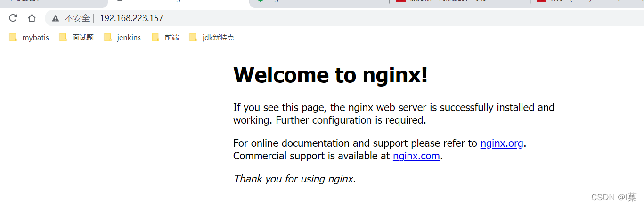Viewport: 644px width, 206px height.
Task: Open the mybatis bookmark folder
Action: [x=29, y=38]
